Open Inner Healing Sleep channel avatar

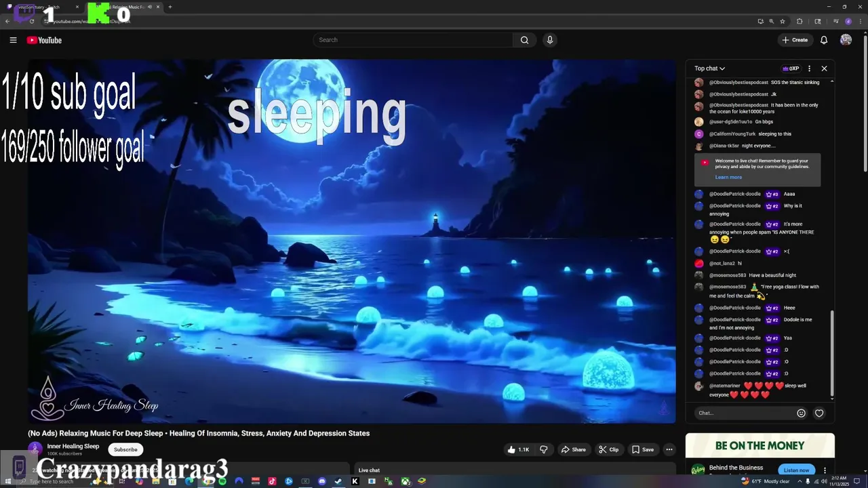pos(35,449)
